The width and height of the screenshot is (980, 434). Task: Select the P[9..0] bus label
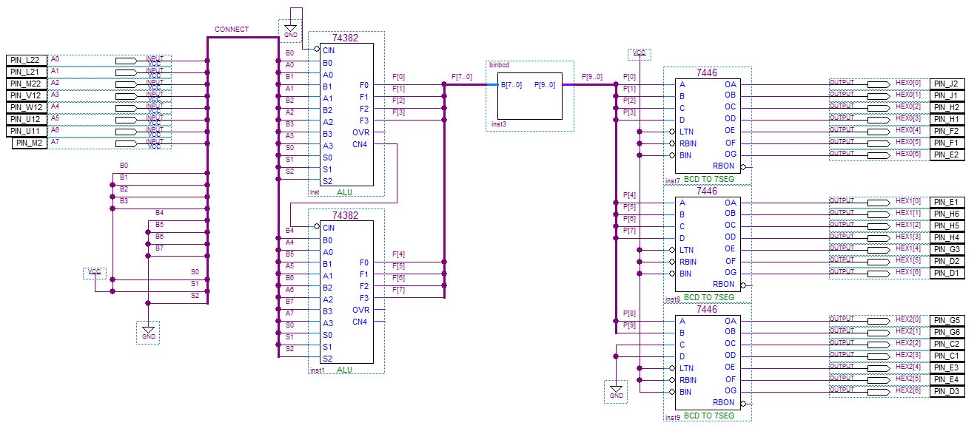592,77
